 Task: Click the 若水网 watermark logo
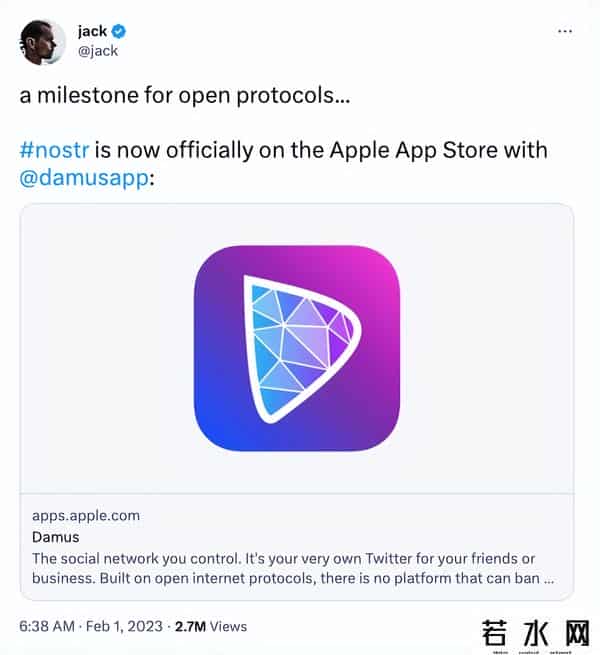(538, 633)
